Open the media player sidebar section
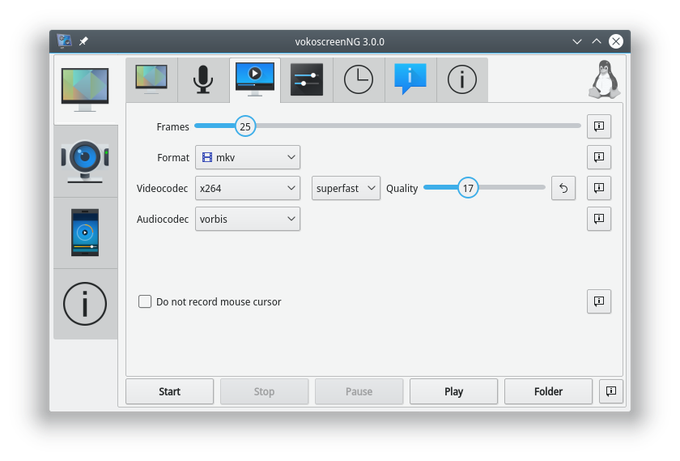The image size is (680, 461). (85, 233)
